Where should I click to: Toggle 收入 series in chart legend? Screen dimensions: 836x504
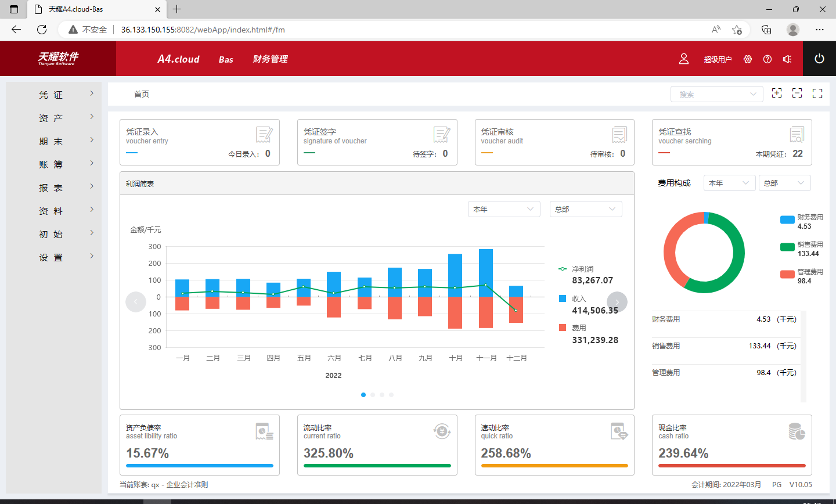coord(572,298)
